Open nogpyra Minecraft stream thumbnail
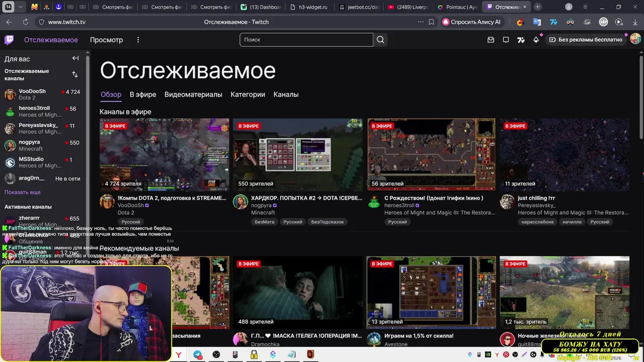Screen dimensions: 644x362 297,155
